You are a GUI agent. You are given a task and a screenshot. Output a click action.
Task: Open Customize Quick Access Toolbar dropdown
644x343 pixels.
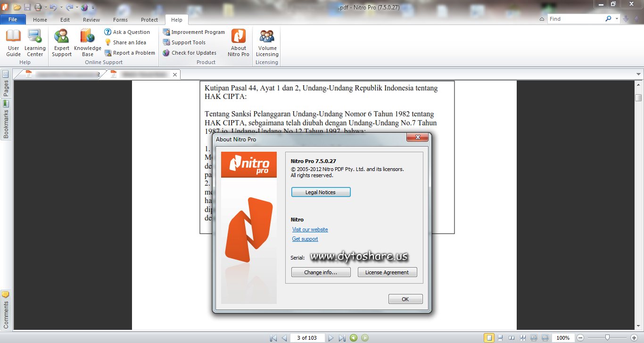93,8
